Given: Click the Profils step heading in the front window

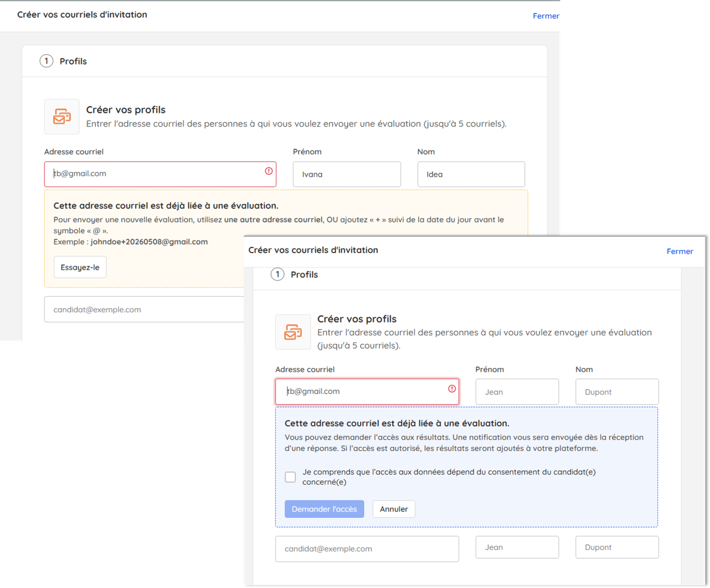Looking at the screenshot, I should click(304, 274).
